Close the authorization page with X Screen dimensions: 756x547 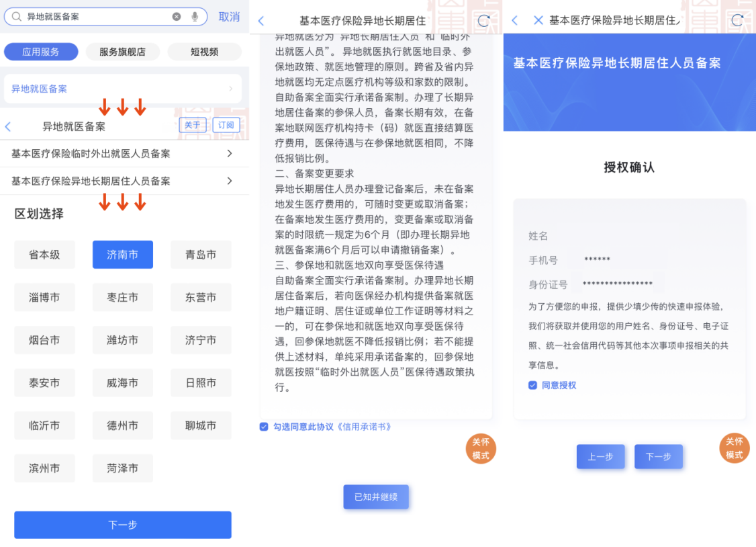(538, 20)
